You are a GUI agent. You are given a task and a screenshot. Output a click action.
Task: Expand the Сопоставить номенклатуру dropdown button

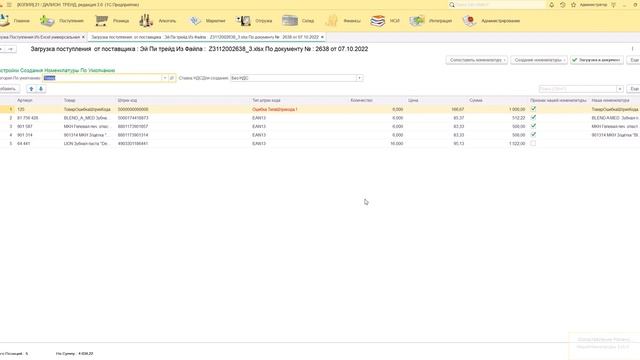pos(477,60)
